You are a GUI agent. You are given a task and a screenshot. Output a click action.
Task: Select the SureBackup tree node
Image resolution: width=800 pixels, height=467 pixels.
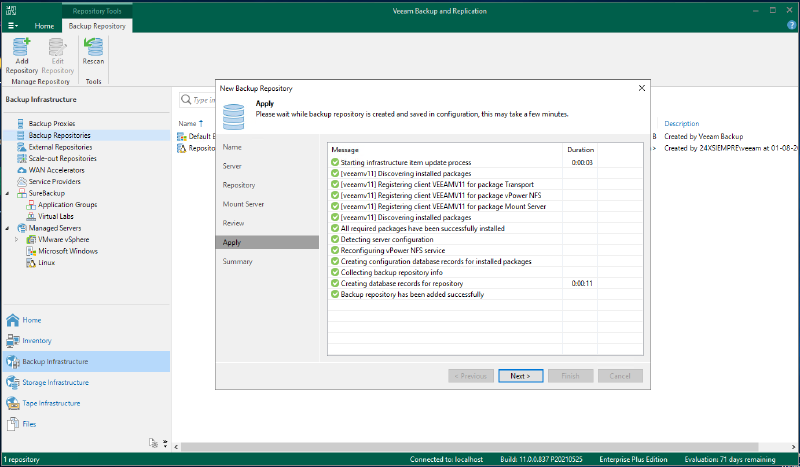46,193
